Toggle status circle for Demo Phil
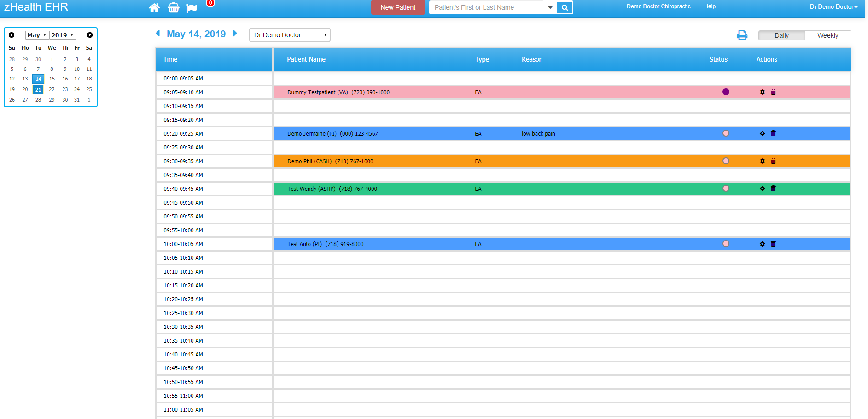This screenshot has width=868, height=419. pos(726,161)
